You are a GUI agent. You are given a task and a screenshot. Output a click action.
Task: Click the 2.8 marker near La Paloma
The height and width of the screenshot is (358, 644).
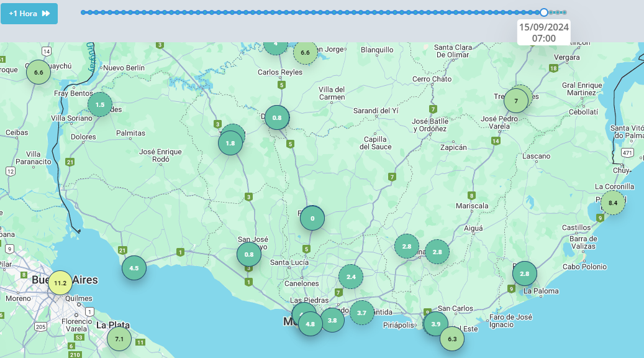pos(525,273)
